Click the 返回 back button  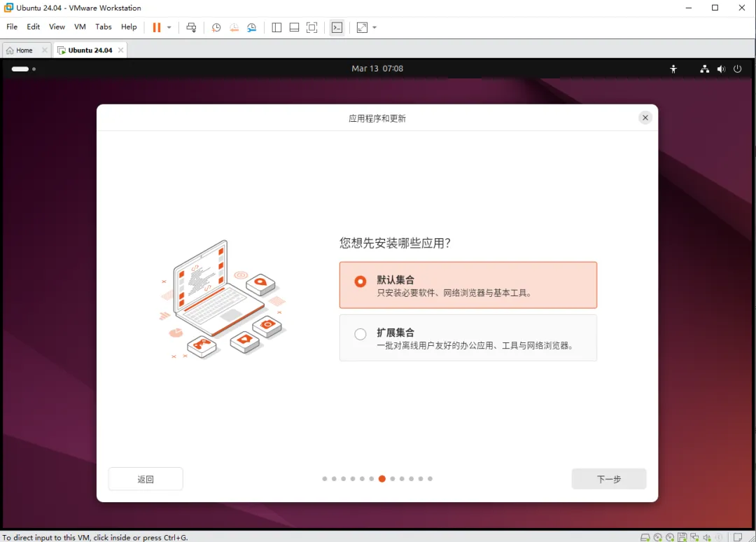(146, 479)
